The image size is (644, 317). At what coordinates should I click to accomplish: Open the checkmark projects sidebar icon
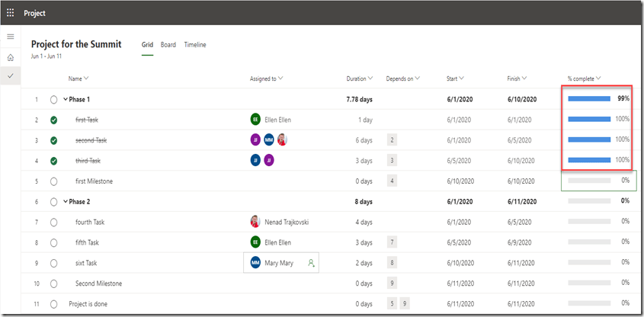pos(11,76)
